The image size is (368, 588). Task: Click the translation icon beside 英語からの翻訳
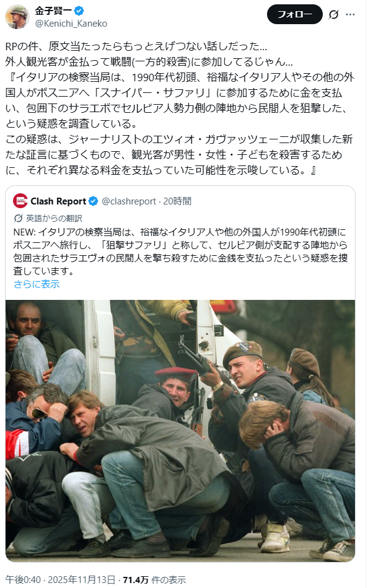(x=18, y=218)
